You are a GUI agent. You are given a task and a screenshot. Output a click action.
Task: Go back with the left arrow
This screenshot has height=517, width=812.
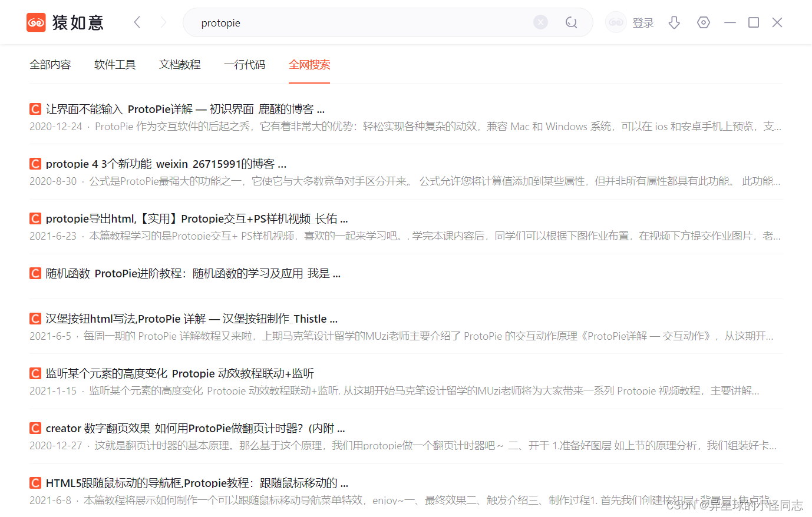137,22
